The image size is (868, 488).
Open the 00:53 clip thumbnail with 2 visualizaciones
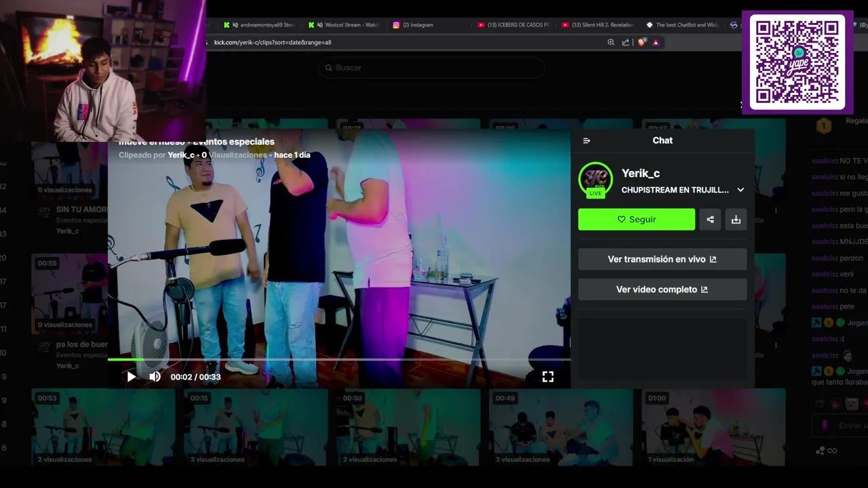(103, 427)
